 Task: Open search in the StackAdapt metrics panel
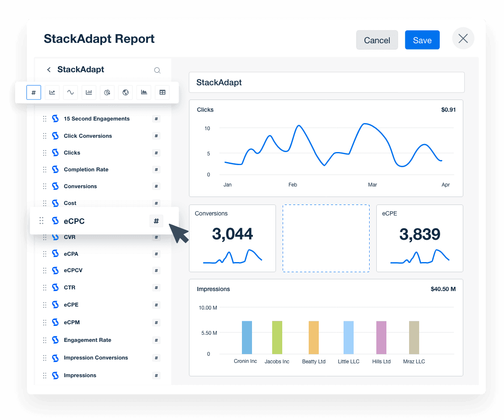point(157,70)
